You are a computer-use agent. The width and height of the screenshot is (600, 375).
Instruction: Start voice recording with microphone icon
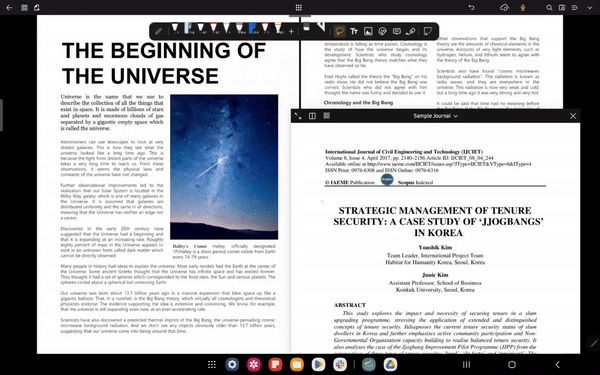(523, 8)
